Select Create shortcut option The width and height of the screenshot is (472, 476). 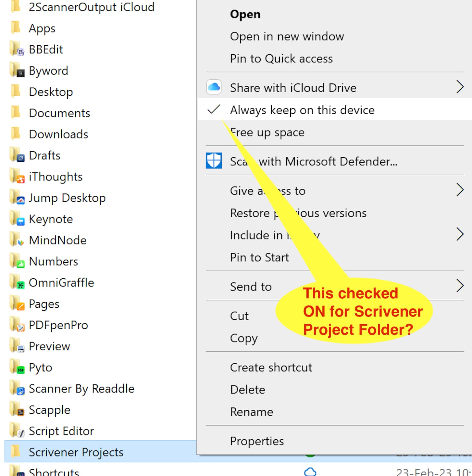click(271, 368)
